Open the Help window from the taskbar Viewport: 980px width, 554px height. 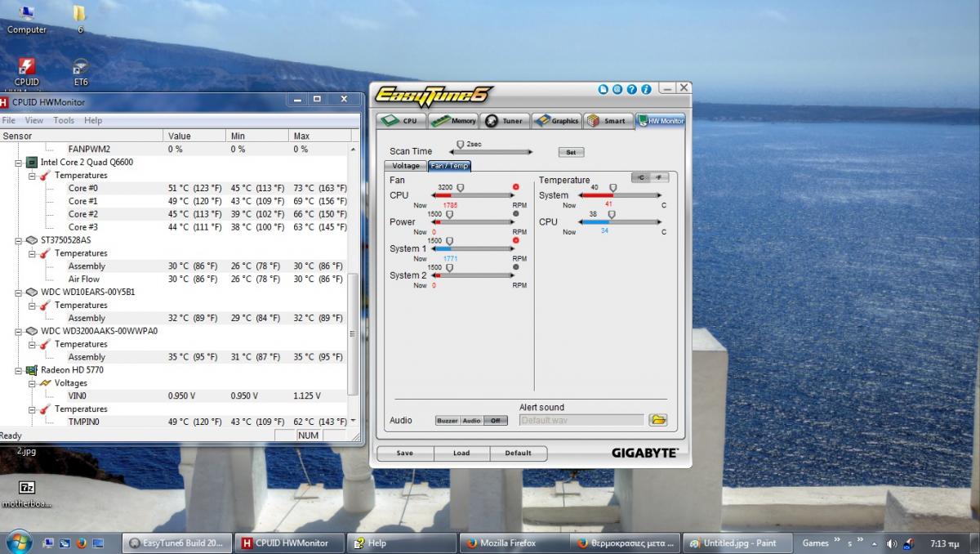400,543
